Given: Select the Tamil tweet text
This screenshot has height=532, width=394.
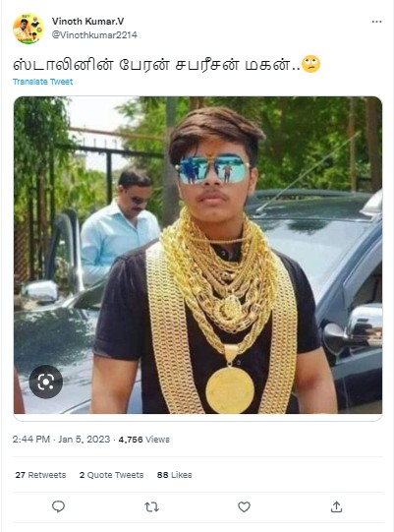Looking at the screenshot, I should 156,65.
